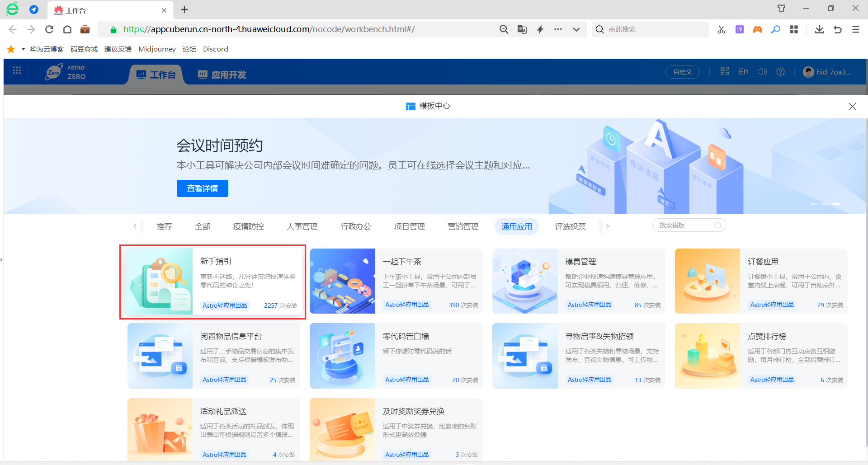Select the 营销管理 category tab
The height and width of the screenshot is (465, 868).
tap(463, 226)
